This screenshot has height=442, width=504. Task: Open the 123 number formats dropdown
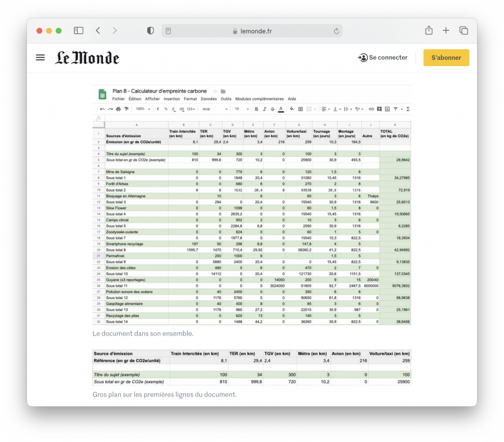coord(191,109)
